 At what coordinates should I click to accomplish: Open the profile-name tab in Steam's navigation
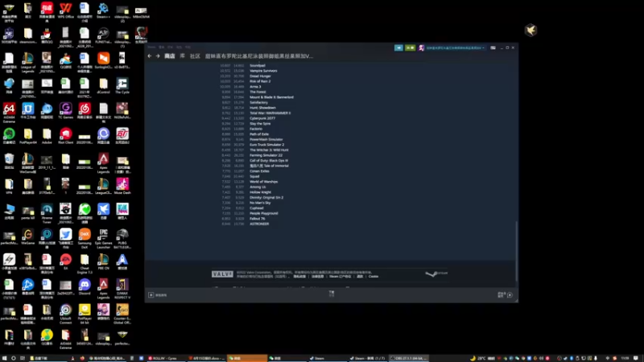(259, 56)
